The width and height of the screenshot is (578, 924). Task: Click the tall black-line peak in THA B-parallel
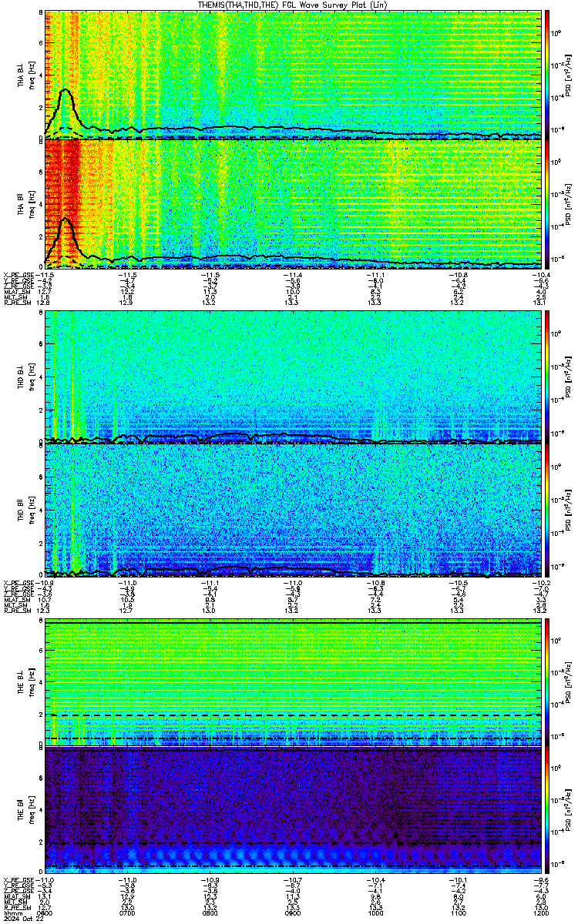[66, 220]
